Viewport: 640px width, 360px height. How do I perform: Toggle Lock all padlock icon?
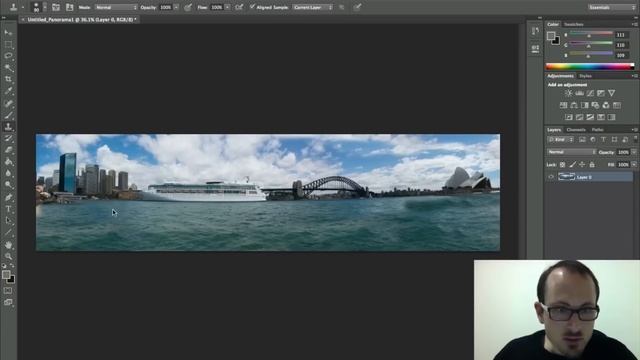coord(592,164)
